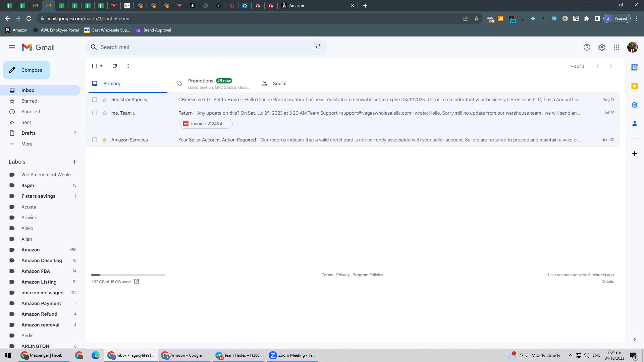The height and width of the screenshot is (362, 644).
Task: Share this page from the address bar
Action: point(466,18)
